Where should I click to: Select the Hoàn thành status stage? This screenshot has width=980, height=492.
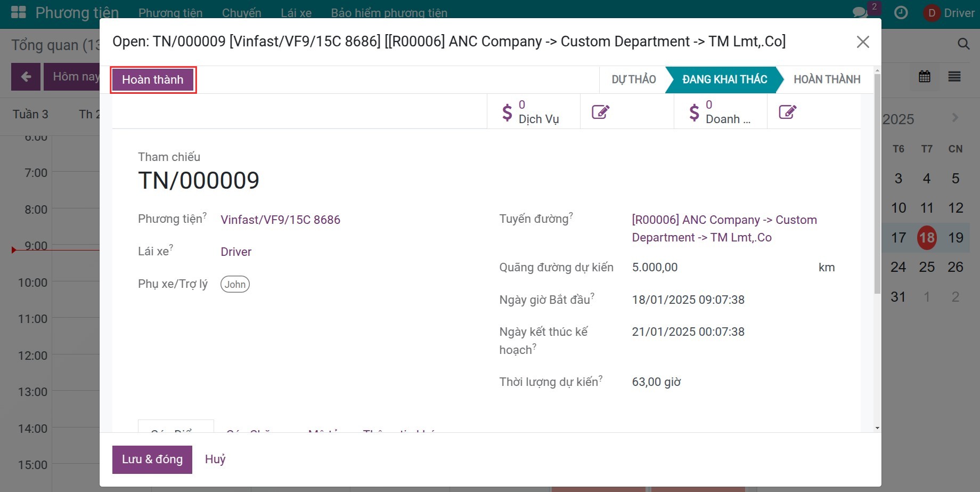(827, 79)
